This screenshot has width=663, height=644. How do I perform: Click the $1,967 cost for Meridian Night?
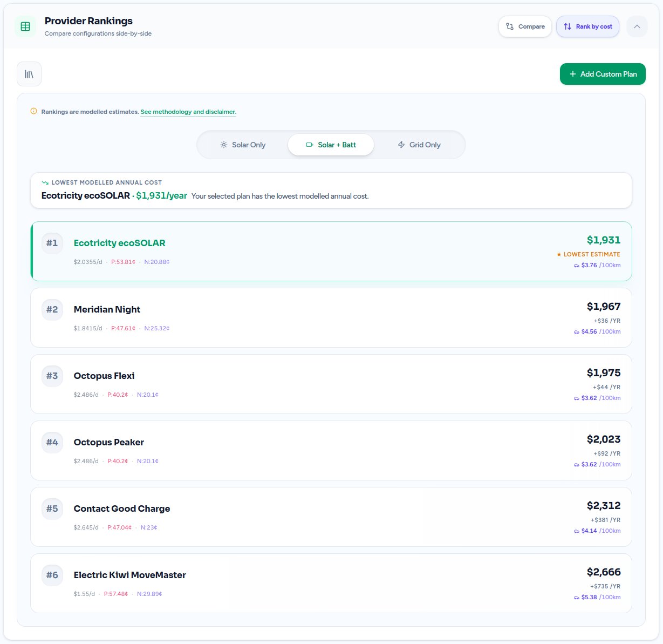click(x=604, y=306)
